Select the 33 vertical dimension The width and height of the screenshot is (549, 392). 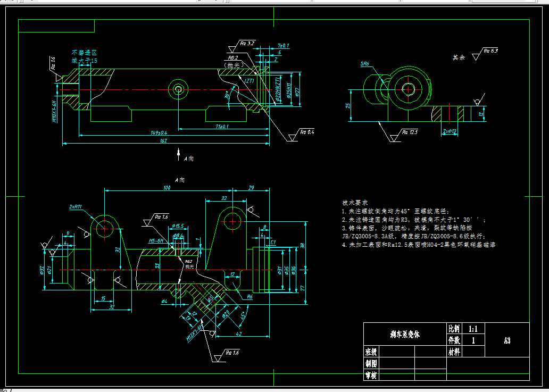(x=157, y=266)
